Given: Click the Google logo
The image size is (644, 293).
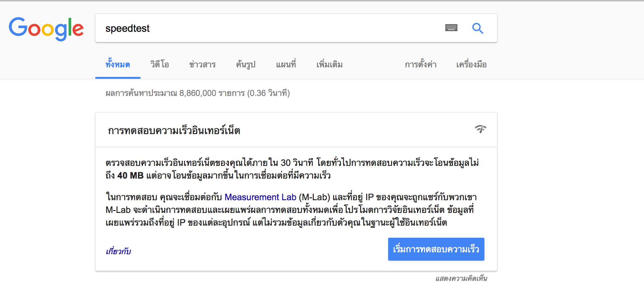Looking at the screenshot, I should pos(46,29).
